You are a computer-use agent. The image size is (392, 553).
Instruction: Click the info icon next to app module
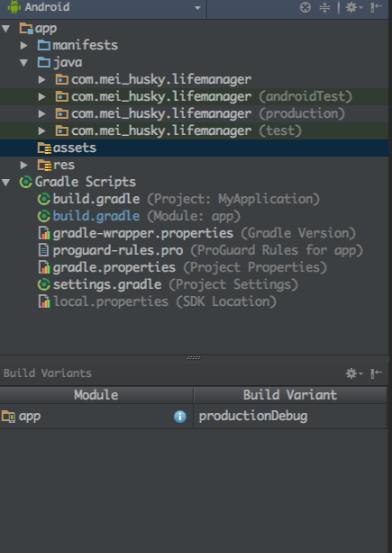point(180,417)
